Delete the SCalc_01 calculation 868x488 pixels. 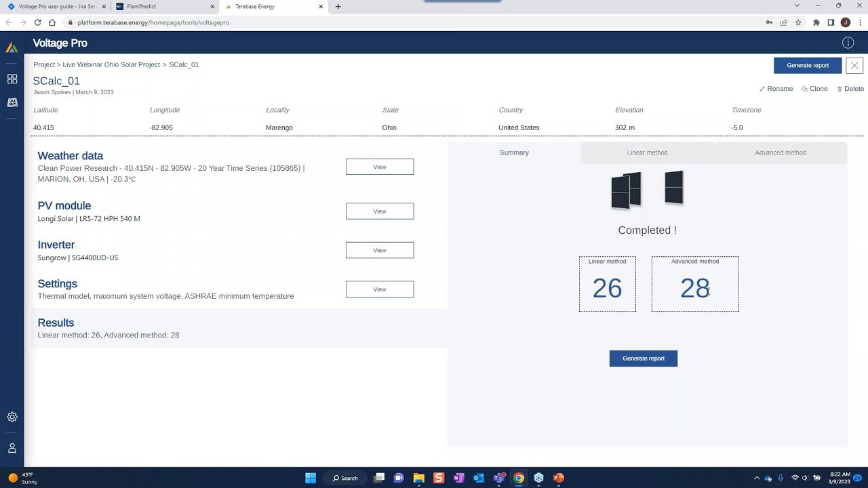pos(850,89)
